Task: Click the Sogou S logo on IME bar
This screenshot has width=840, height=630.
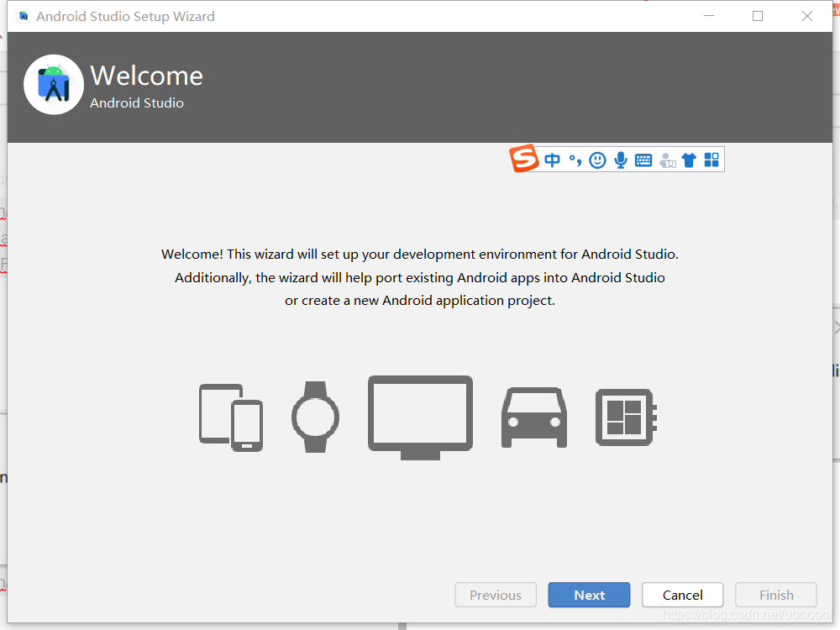Action: tap(523, 159)
